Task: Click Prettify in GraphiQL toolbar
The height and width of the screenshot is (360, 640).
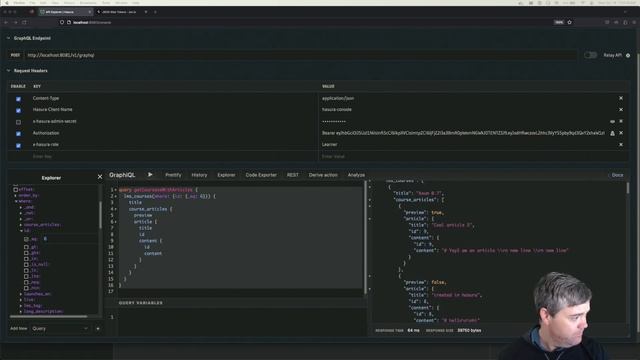Action: (x=173, y=175)
